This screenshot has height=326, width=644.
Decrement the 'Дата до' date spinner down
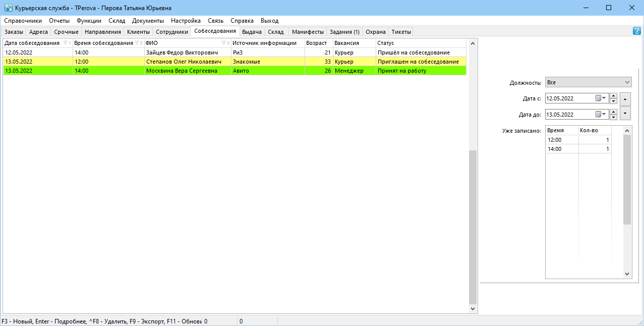click(613, 118)
